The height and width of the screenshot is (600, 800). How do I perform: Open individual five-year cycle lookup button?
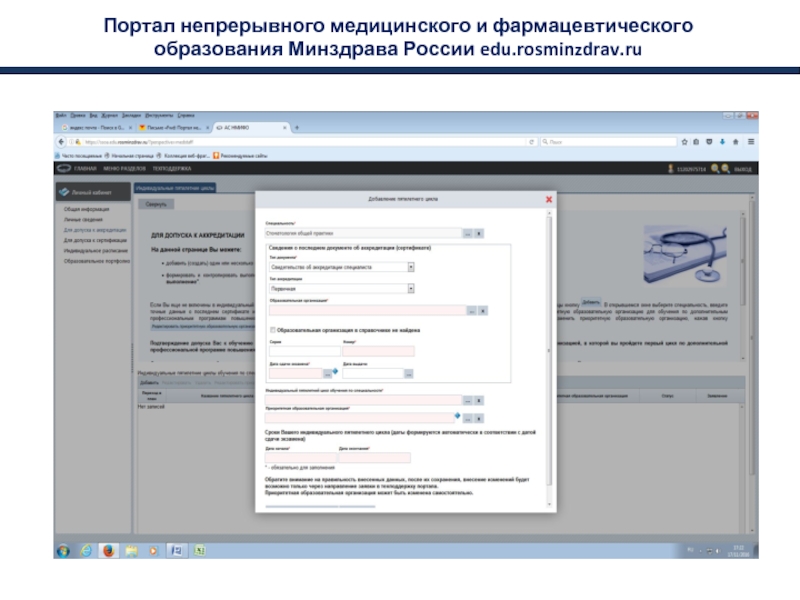467,401
